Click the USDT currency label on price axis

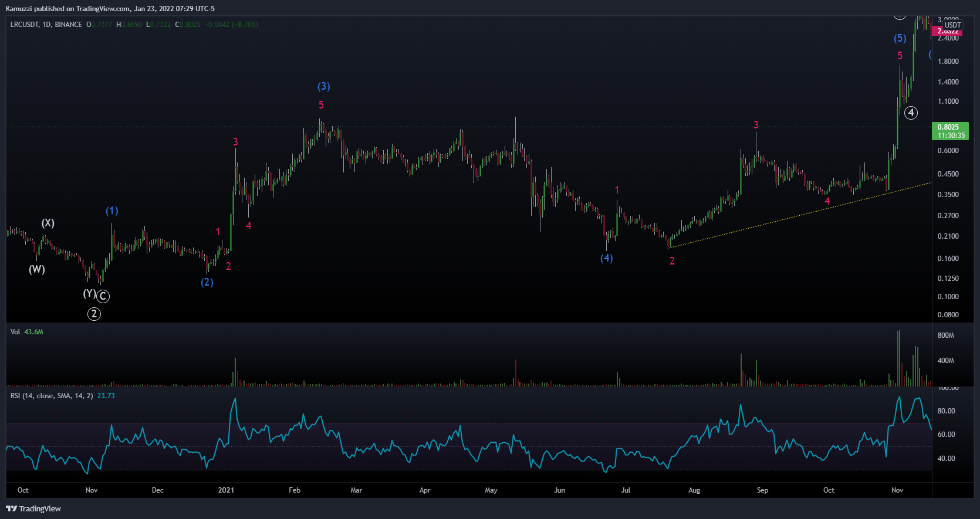952,25
